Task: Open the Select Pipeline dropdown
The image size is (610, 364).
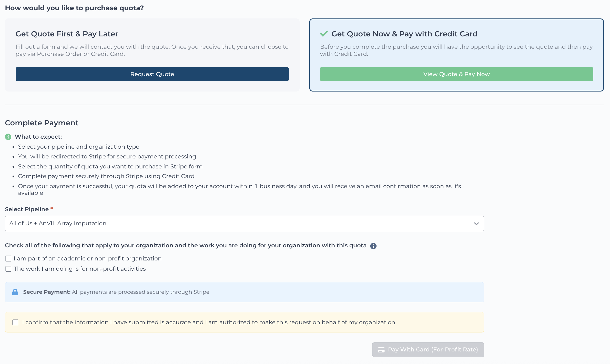Action: coord(245,224)
